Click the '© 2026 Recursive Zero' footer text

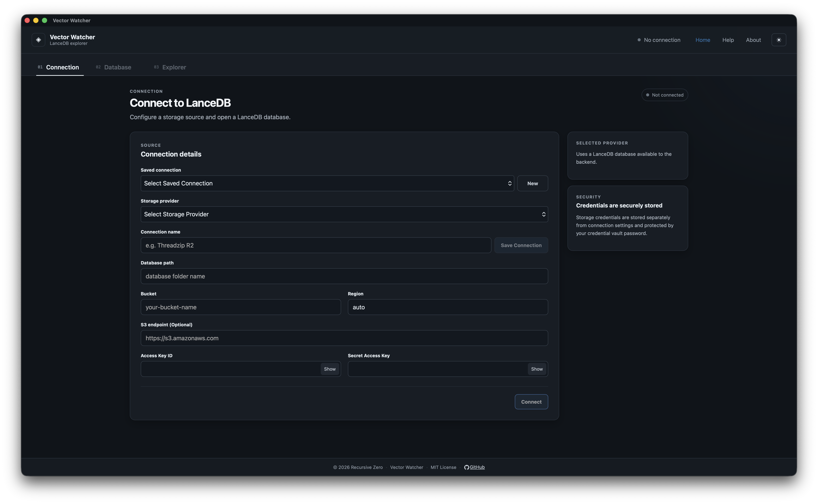coord(358,467)
